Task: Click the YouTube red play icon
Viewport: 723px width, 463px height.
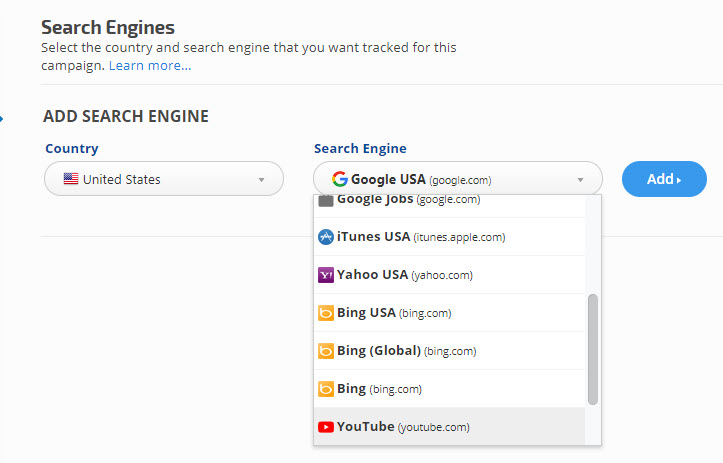Action: 325,427
